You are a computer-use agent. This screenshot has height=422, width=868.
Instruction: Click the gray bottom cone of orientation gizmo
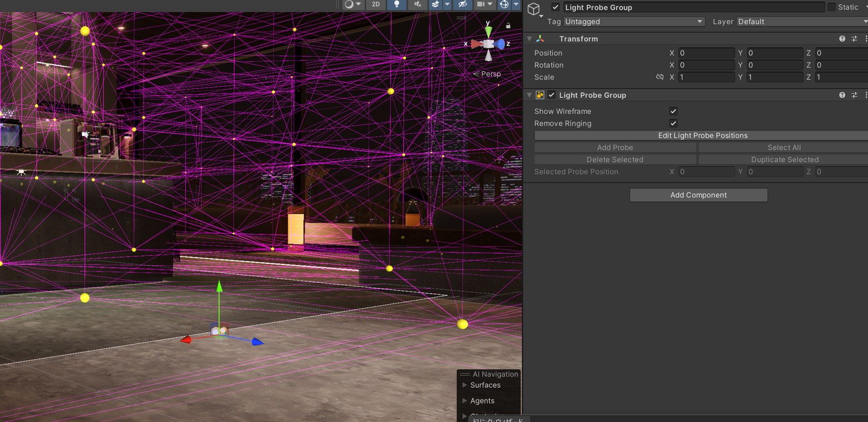point(489,56)
